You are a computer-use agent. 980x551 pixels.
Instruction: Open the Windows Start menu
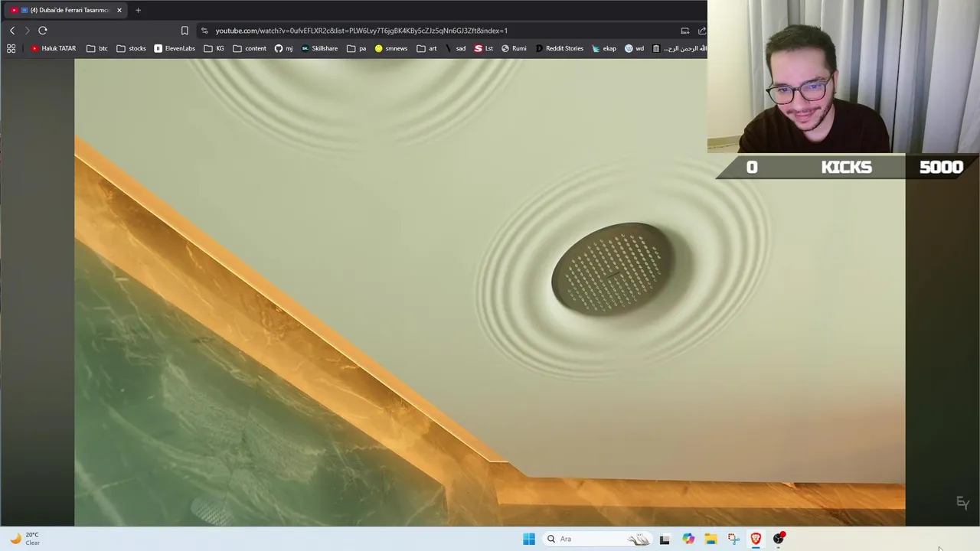click(529, 539)
